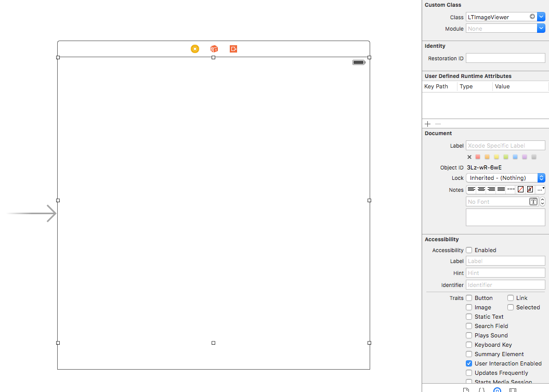Image resolution: width=549 pixels, height=392 pixels.
Task: Switch to the code snippet library tab
Action: [481, 389]
